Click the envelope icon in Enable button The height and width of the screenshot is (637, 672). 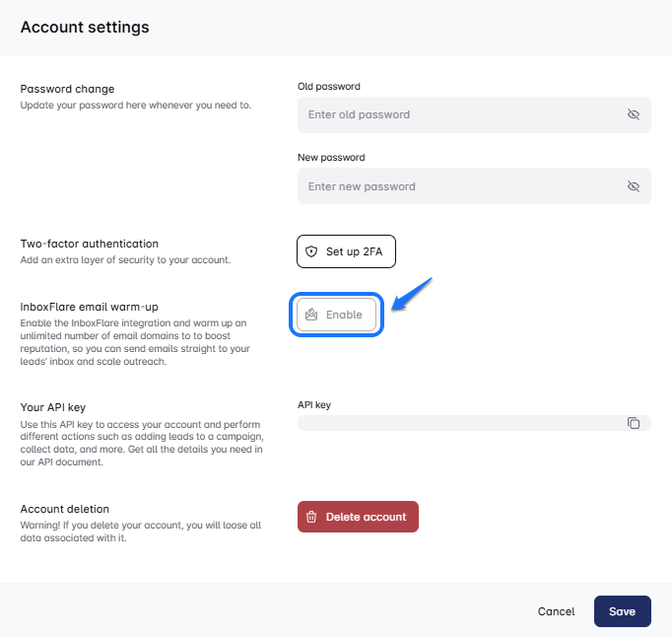pyautogui.click(x=312, y=315)
